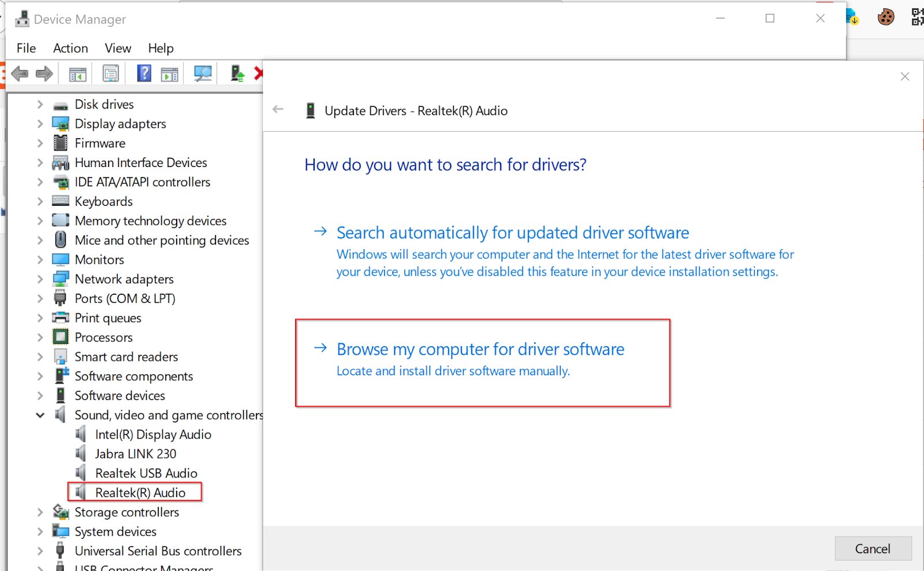Choose Browse my computer for driver software
The height and width of the screenshot is (571, 924).
480,349
